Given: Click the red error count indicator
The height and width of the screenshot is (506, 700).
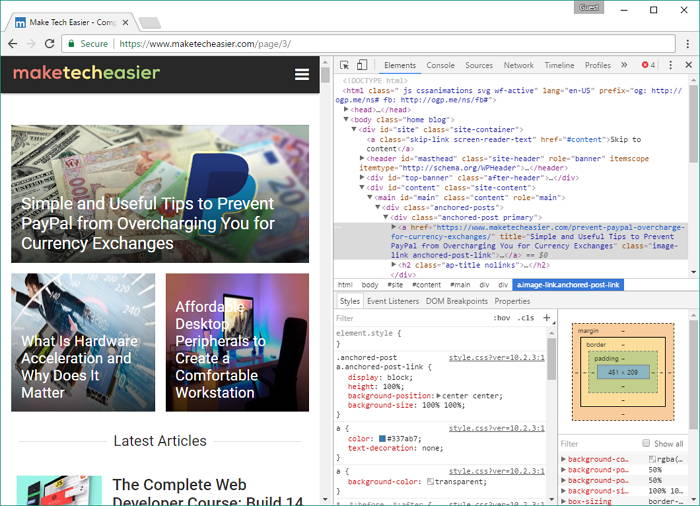Looking at the screenshot, I should click(648, 65).
